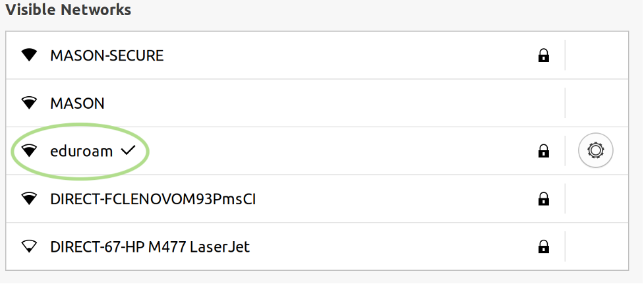Image resolution: width=644 pixels, height=284 pixels.
Task: Connect to DIRECT-67-HP M477 LaserJet
Action: (x=150, y=247)
